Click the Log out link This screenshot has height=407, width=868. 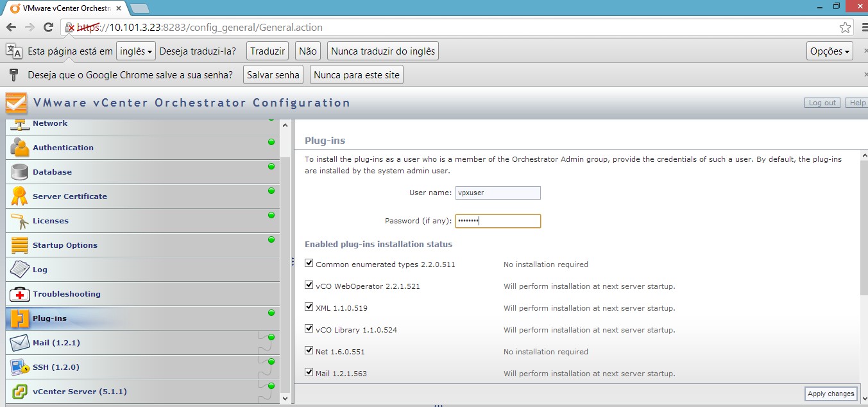click(822, 103)
